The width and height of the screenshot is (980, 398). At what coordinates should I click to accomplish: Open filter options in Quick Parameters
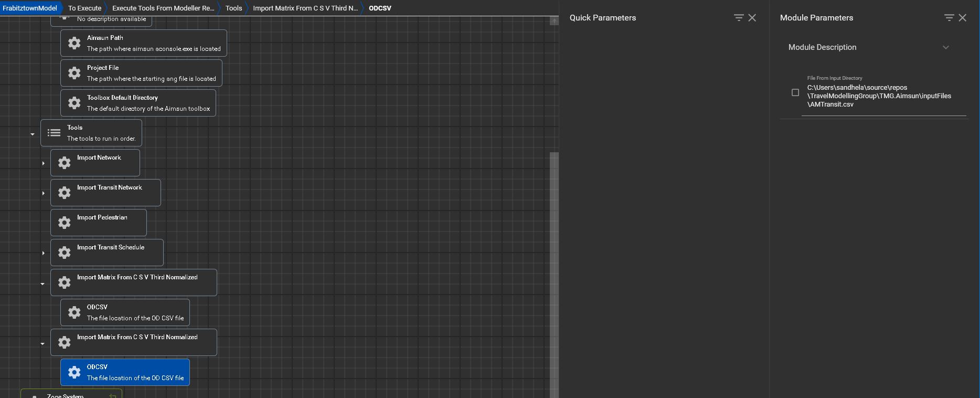[739, 18]
